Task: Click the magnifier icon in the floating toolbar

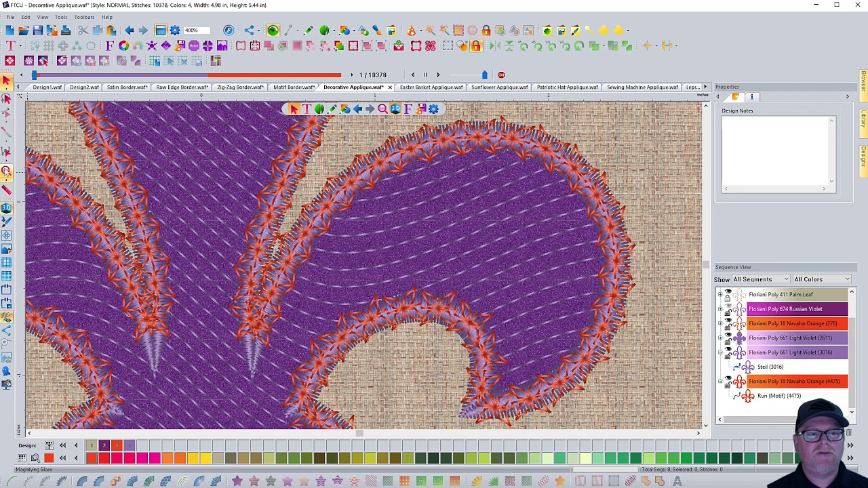Action: 382,109
